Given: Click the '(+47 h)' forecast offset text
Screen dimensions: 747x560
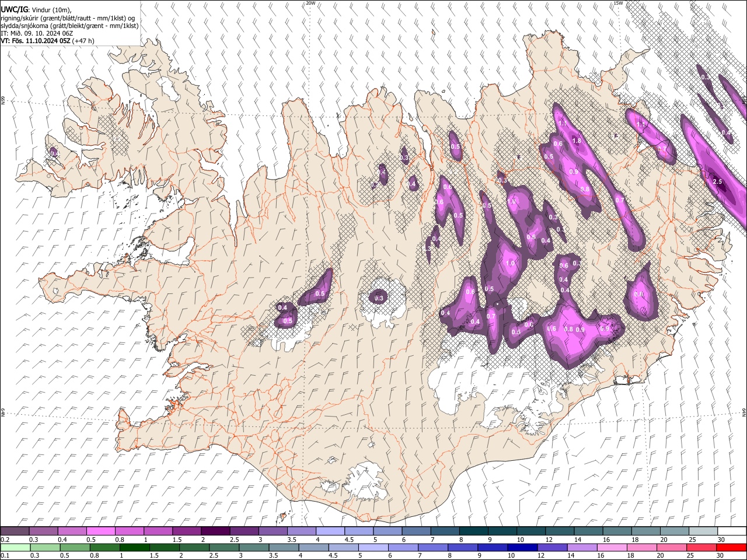Looking at the screenshot, I should [x=82, y=41].
